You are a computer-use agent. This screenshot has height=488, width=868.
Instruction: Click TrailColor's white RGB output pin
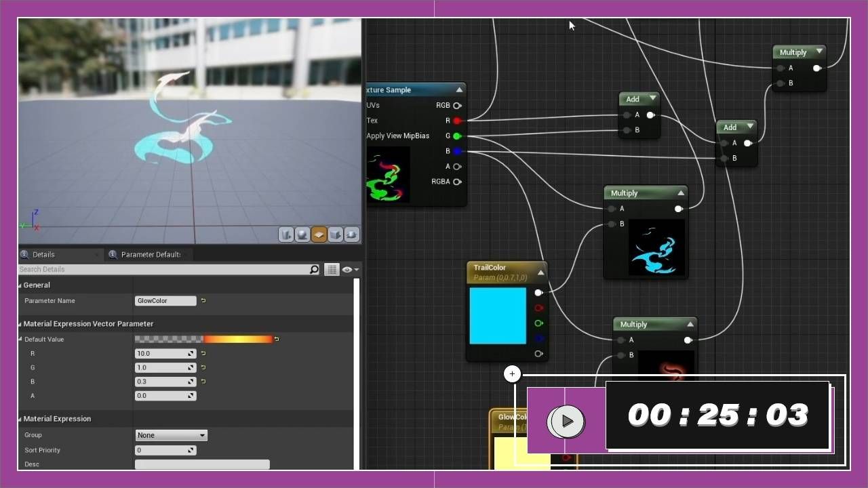point(538,293)
